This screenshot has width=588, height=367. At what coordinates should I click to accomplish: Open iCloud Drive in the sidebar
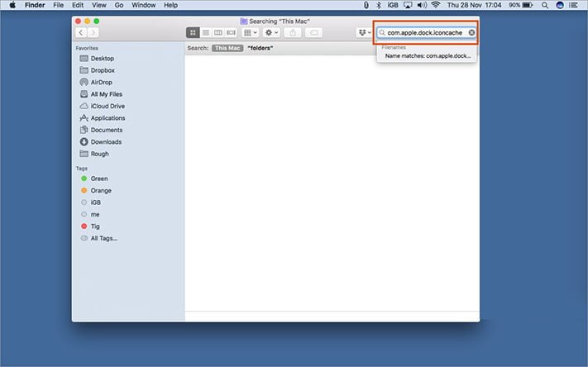pyautogui.click(x=103, y=106)
